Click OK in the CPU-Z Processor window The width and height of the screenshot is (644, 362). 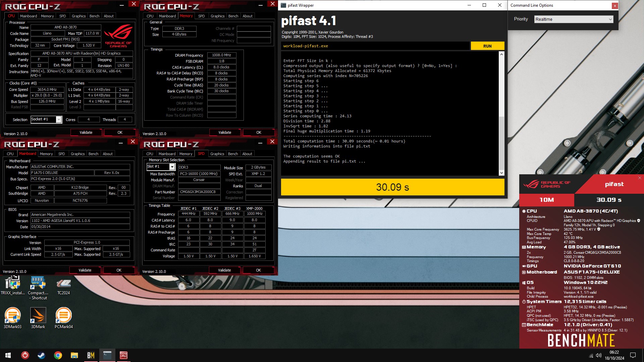(x=120, y=132)
